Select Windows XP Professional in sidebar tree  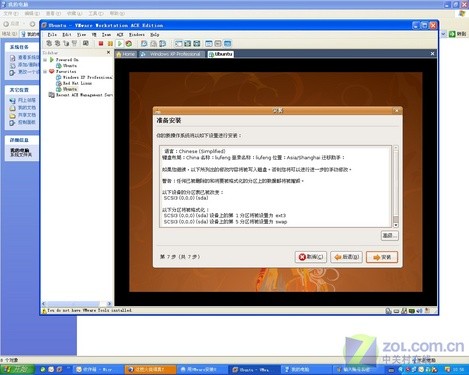point(87,77)
